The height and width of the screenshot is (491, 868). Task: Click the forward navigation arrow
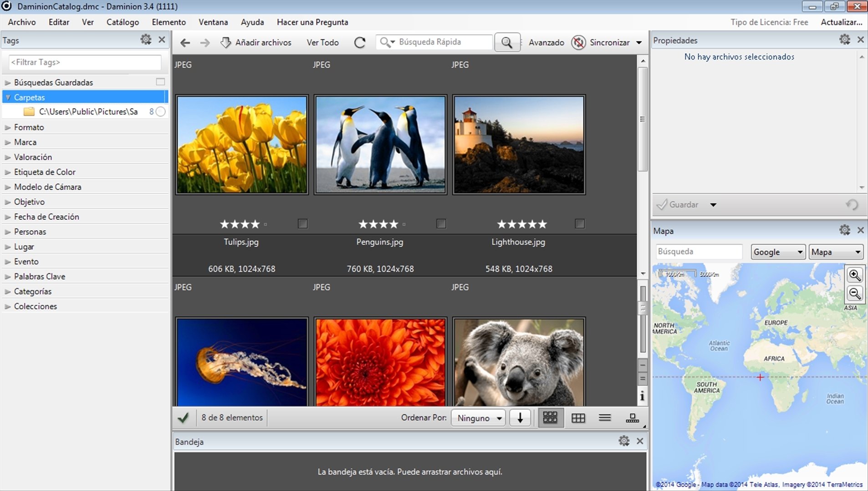point(205,42)
